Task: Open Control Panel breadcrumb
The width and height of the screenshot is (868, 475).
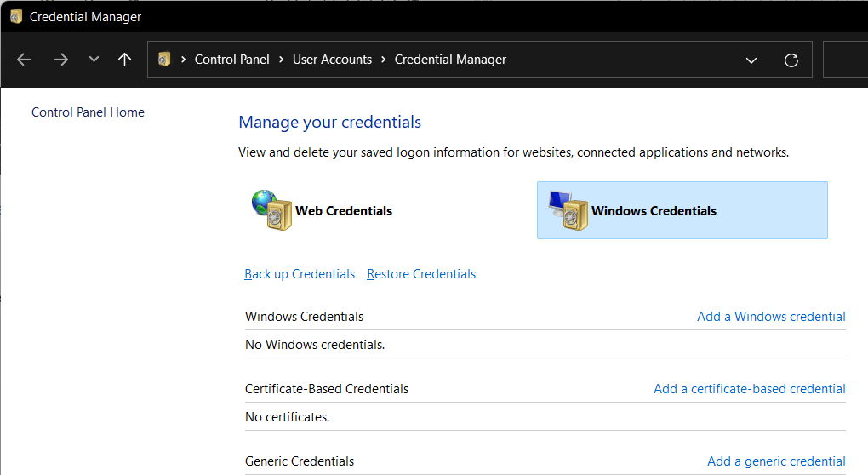Action: [x=232, y=60]
